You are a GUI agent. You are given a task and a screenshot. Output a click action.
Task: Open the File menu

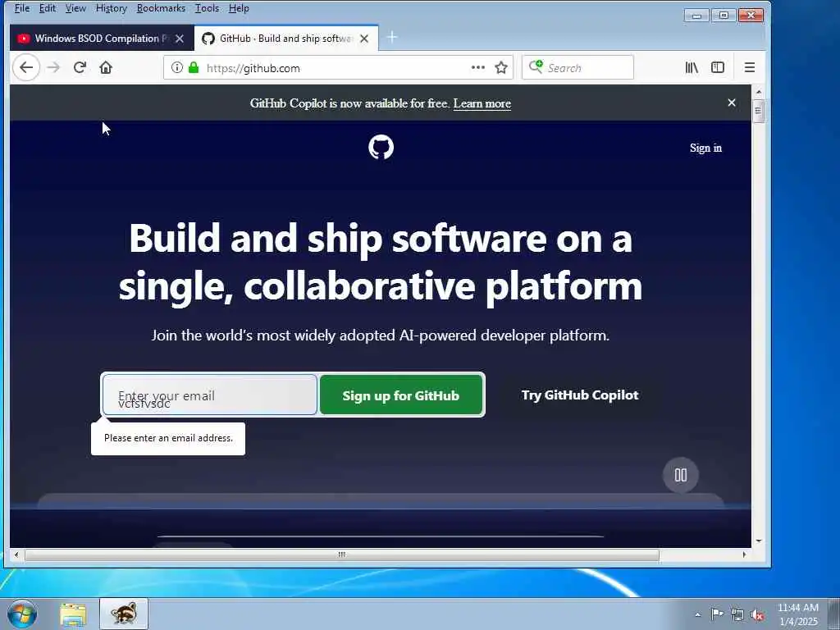[22, 8]
